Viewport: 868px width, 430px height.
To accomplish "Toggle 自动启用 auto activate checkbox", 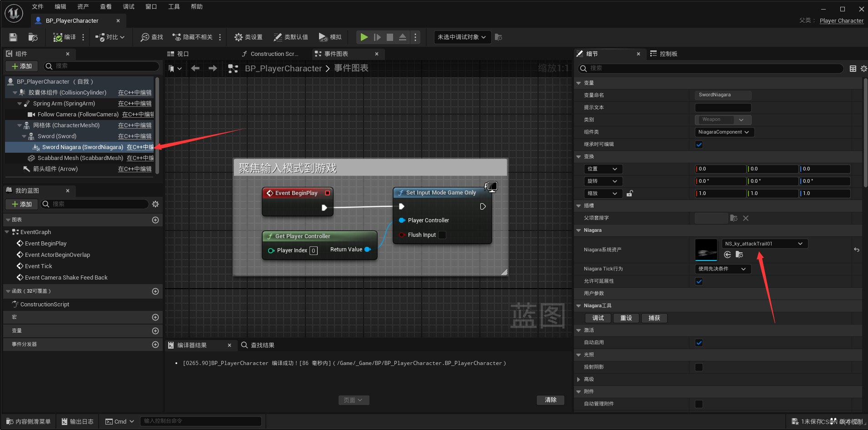I will pos(699,343).
